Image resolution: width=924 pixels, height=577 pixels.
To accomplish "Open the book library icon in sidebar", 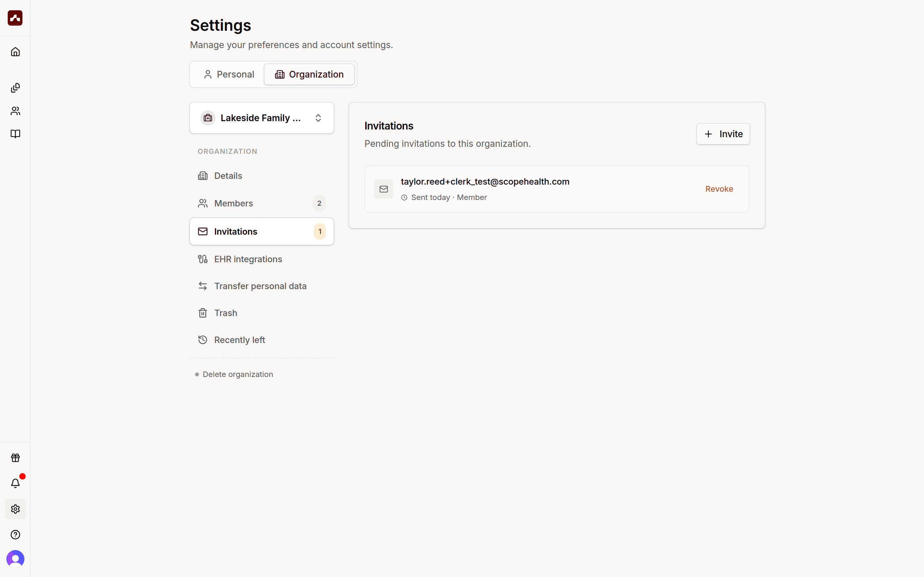I will click(15, 134).
